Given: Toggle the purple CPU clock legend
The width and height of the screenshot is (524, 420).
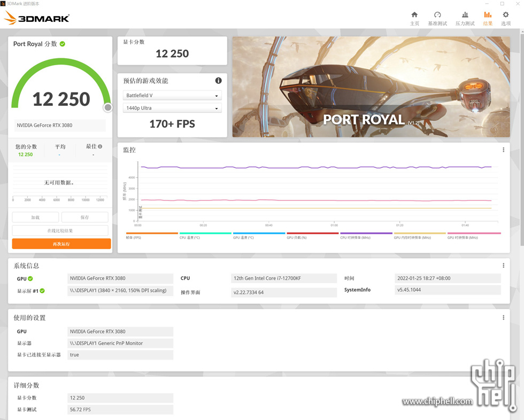Looking at the screenshot, I should click(x=366, y=235).
